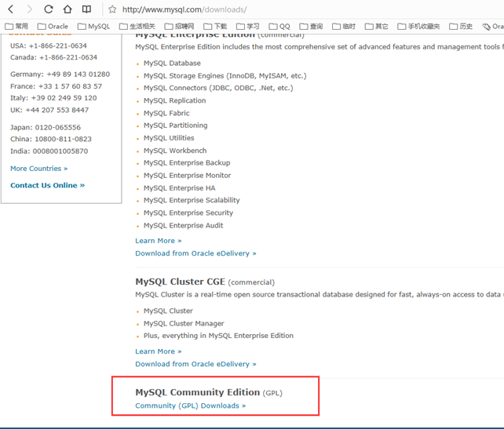Open the partially visible Ora bookmark
Screen dimensions: 504x429
tap(493, 27)
